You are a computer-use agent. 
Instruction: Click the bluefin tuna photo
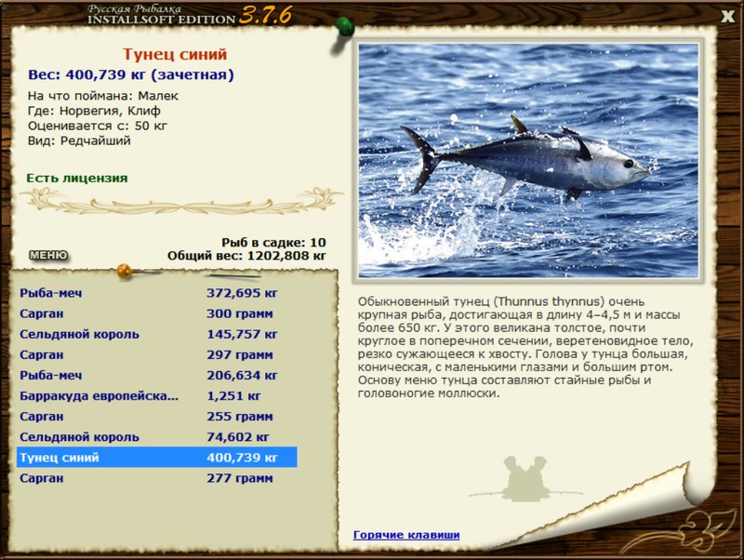tap(528, 160)
